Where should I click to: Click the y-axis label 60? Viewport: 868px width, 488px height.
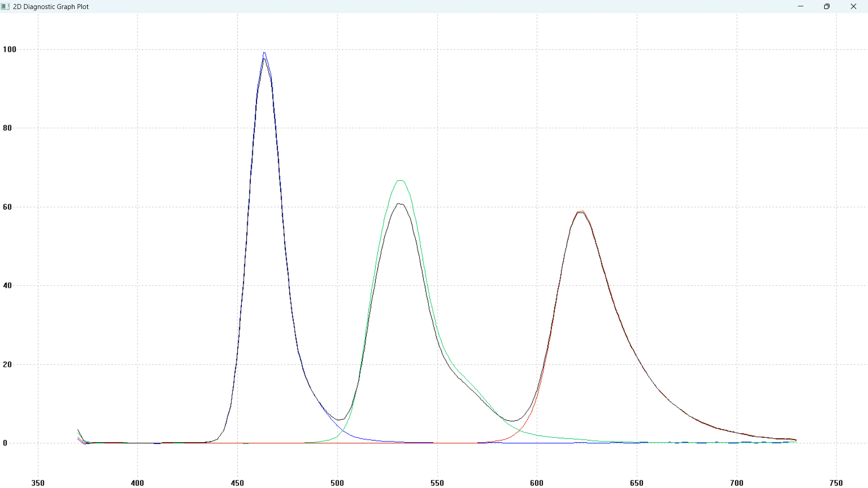point(7,207)
